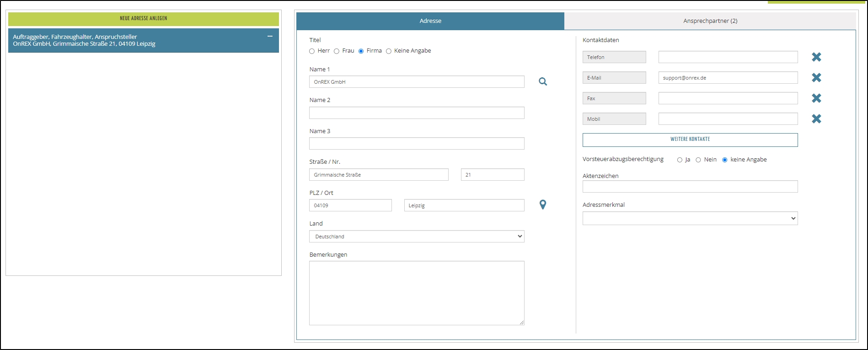This screenshot has width=868, height=350.
Task: Click the Neue Adresse Anlegen button
Action: click(x=143, y=19)
